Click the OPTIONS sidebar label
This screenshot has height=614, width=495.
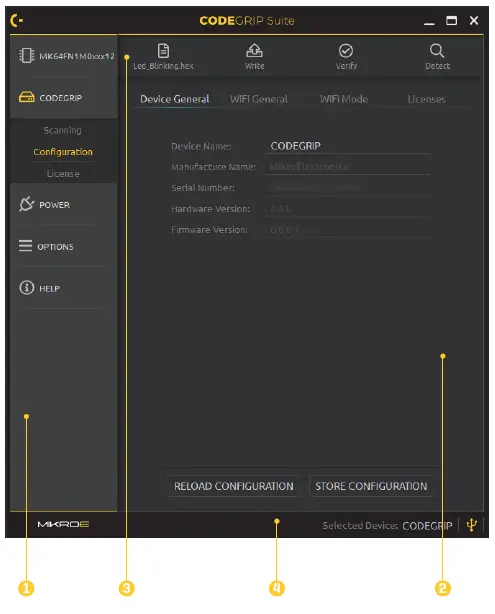pyautogui.click(x=55, y=247)
